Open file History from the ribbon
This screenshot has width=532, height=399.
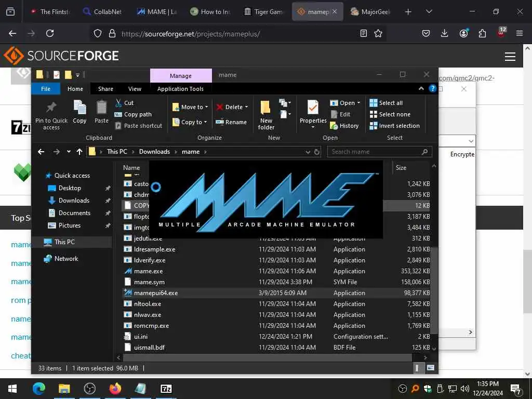344,126
